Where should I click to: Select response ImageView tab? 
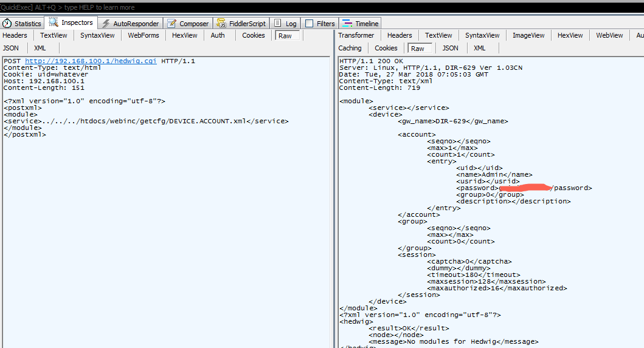pos(528,35)
